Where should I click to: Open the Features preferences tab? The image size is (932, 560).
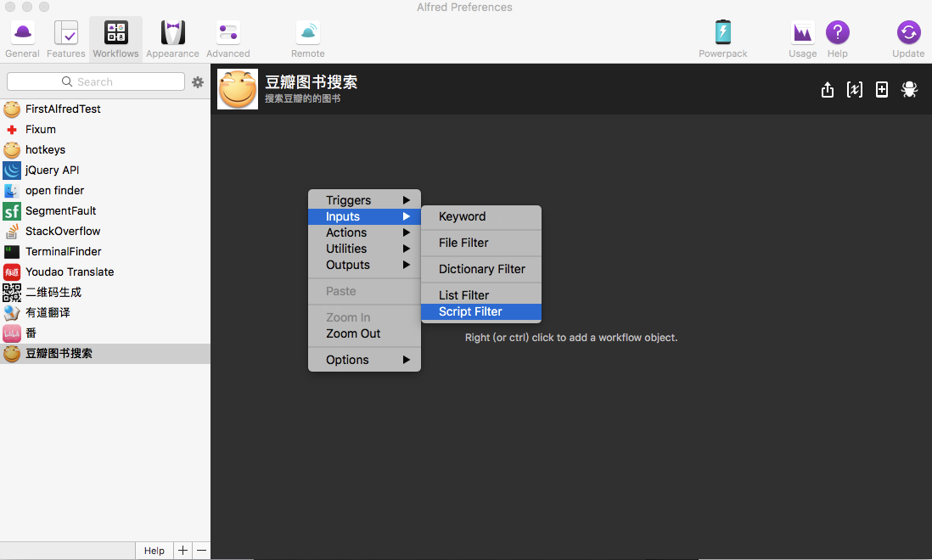point(66,39)
